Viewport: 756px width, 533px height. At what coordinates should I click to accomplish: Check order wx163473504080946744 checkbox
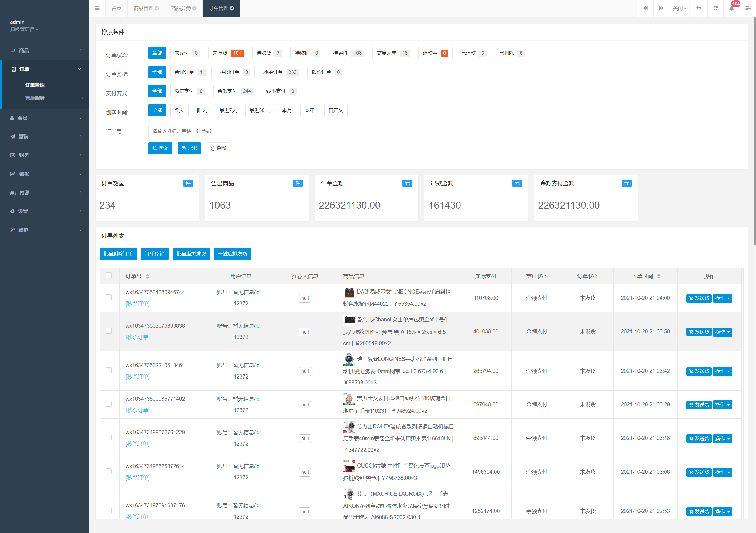[109, 297]
